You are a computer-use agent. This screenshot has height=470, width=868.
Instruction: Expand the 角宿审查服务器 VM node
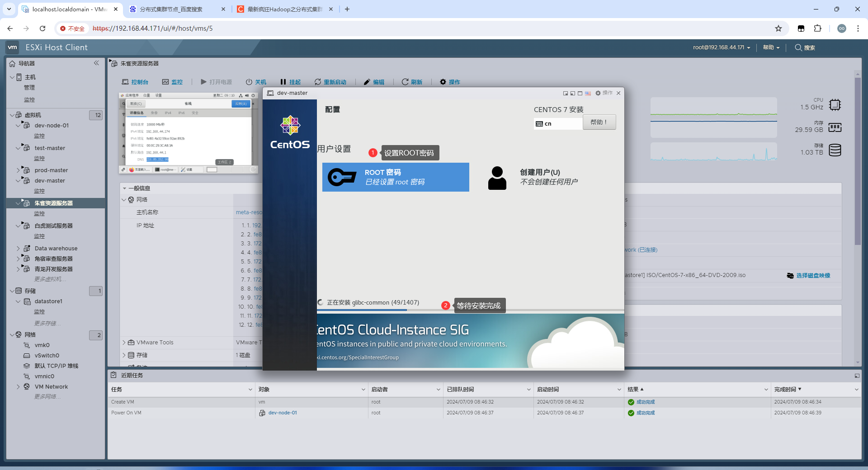point(18,259)
